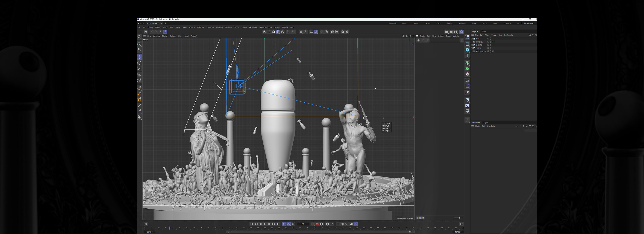Open the MoGraph menu
Screen dimensions: 644x234
pyautogui.click(x=200, y=27)
